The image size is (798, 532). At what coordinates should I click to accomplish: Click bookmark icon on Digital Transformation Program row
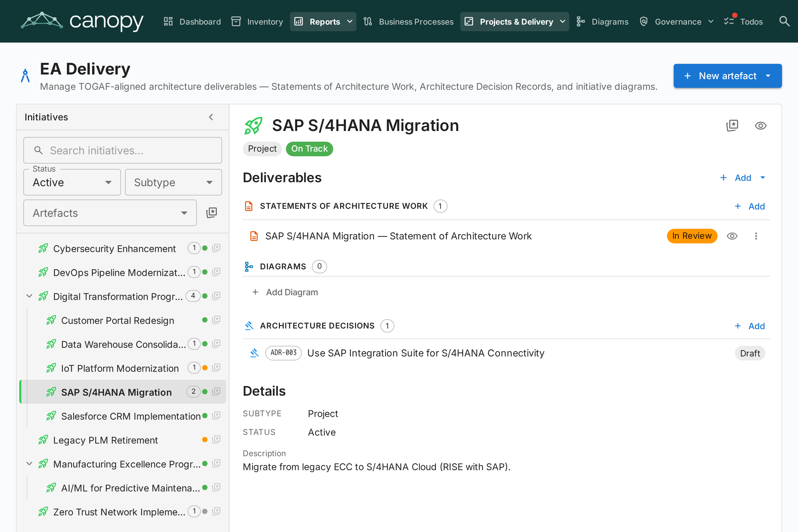tap(216, 296)
